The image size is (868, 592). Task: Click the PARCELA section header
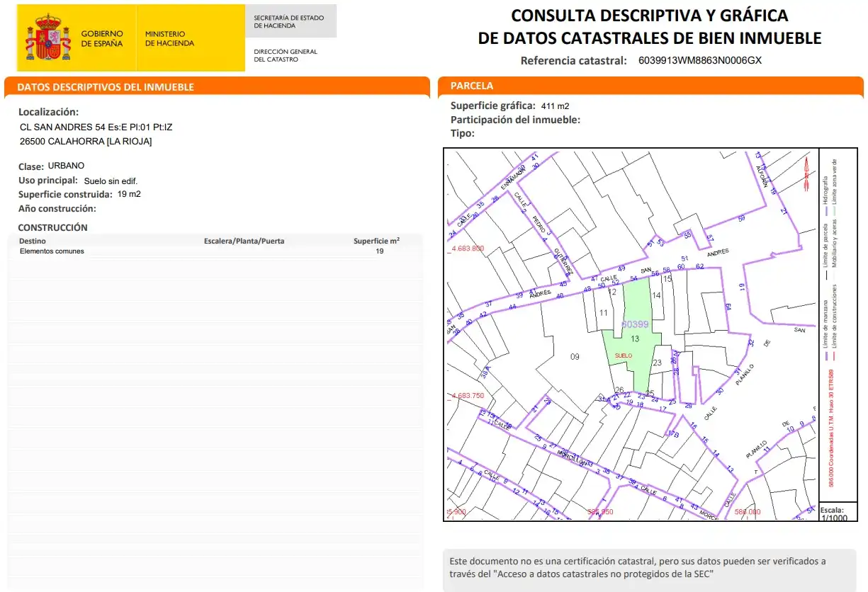(x=472, y=86)
